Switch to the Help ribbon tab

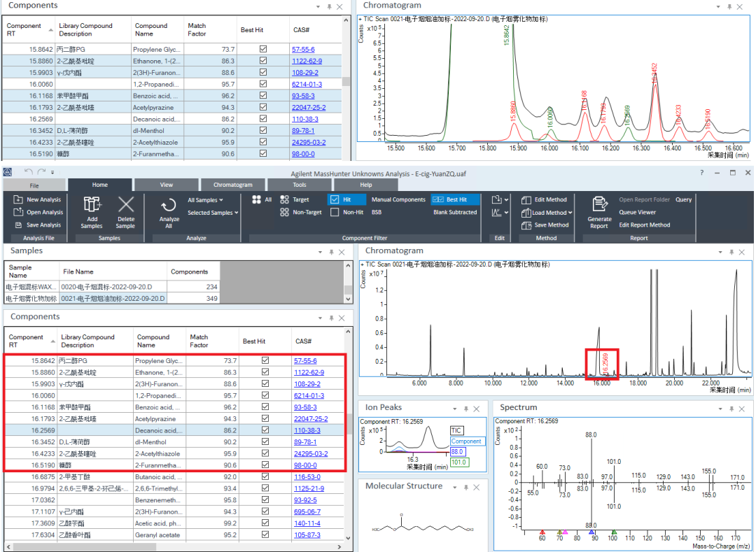click(366, 185)
